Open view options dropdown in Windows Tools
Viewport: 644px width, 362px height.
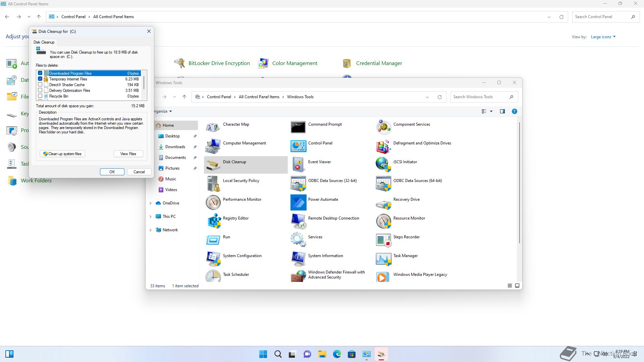[491, 111]
